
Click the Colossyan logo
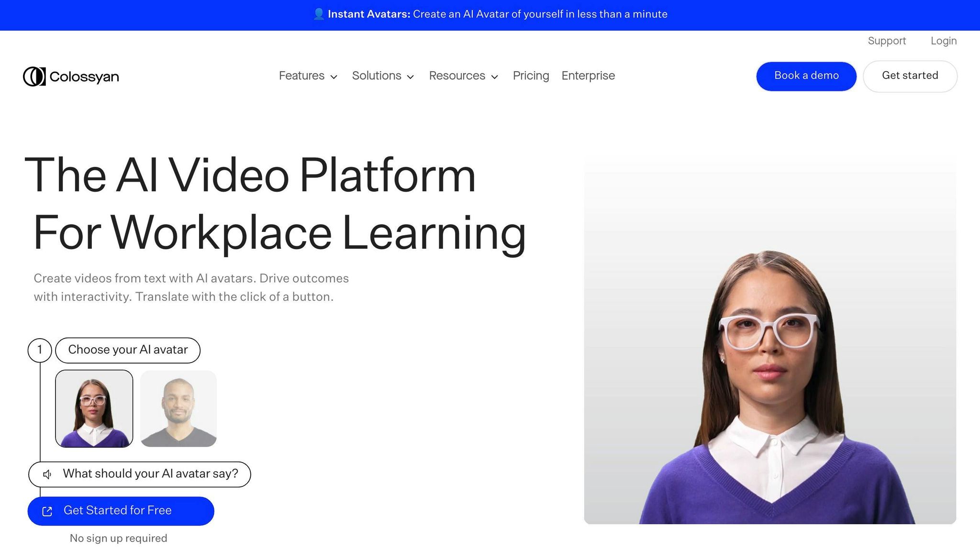coord(71,77)
